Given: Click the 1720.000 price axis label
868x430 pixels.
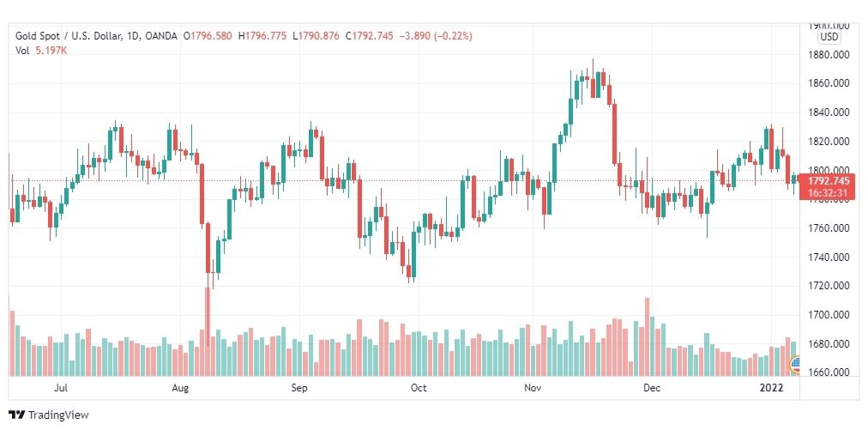Looking at the screenshot, I should [829, 286].
